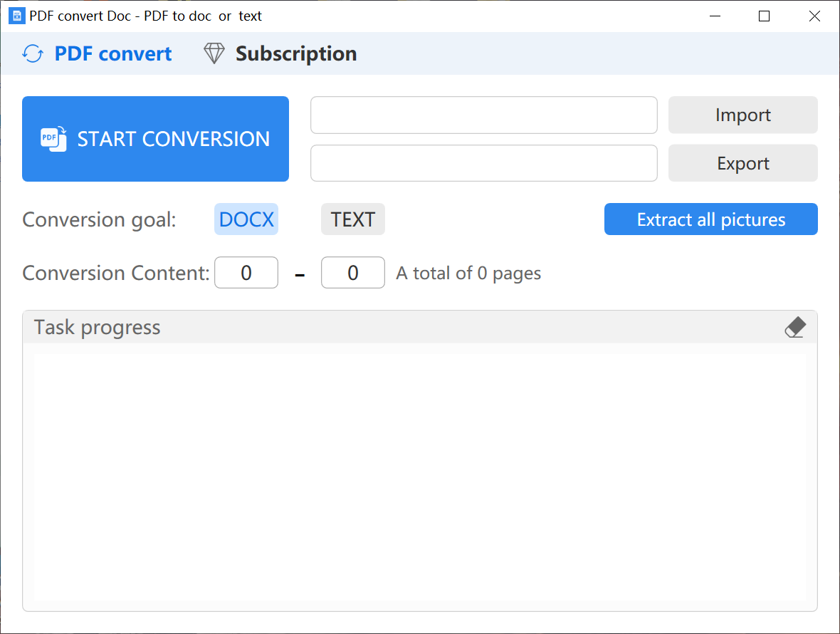Click the PDF convert refresh arrows icon
This screenshot has width=840, height=634.
pos(33,54)
